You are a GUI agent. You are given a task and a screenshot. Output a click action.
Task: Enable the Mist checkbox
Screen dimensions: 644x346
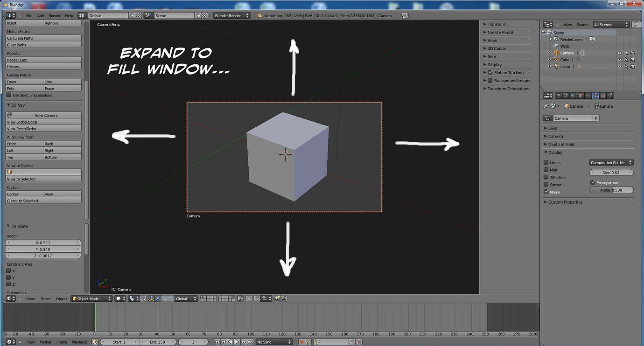pos(546,170)
